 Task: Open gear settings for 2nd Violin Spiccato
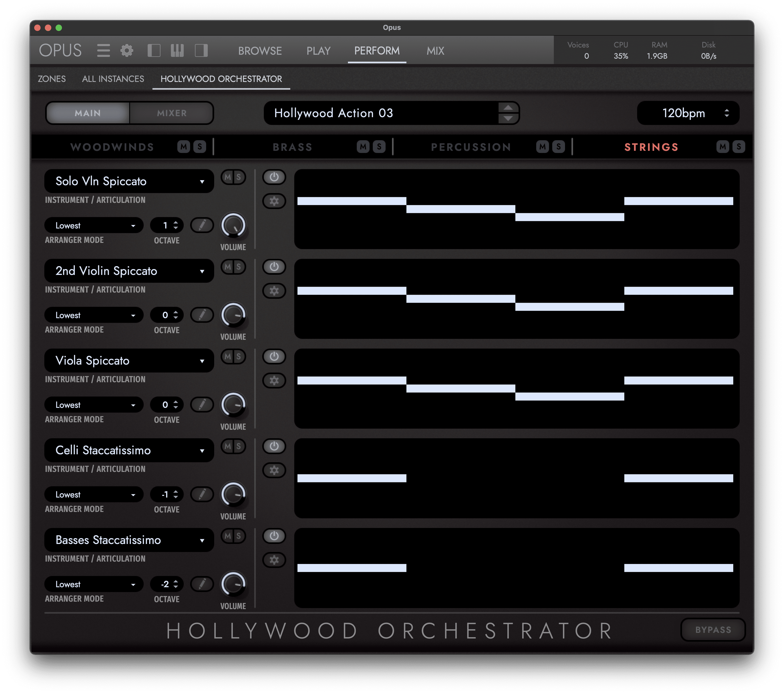pos(274,291)
